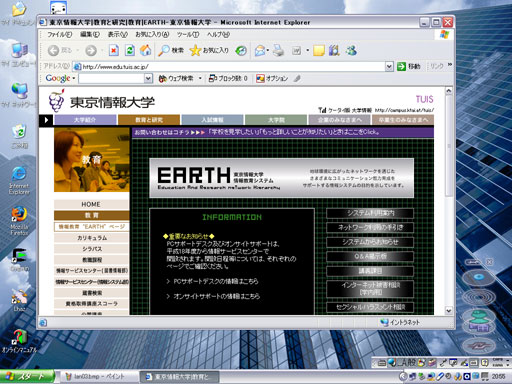Open Google toolbar Options (オプション)
512x384 pixels.
272,78
